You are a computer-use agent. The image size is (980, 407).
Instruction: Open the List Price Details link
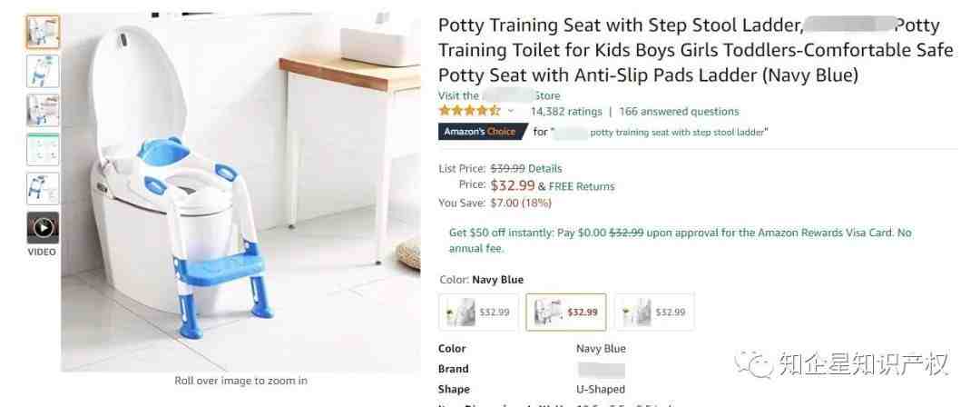pos(545,168)
